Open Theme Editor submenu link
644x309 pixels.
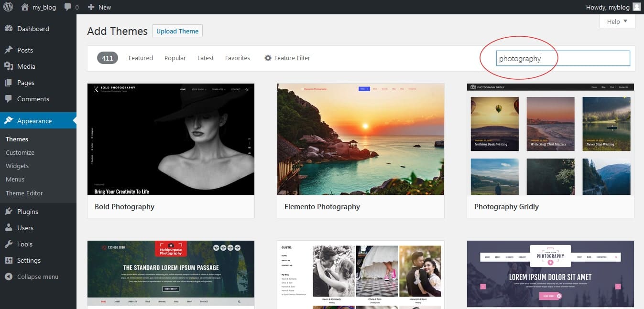point(24,193)
